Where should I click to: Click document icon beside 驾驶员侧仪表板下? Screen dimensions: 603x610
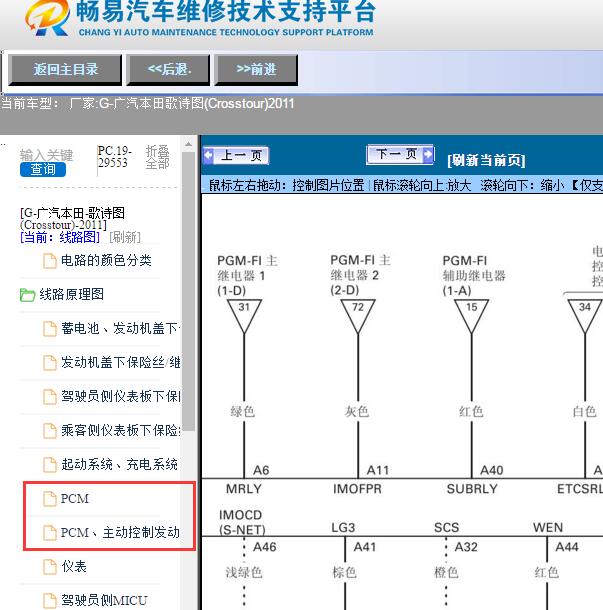(x=49, y=397)
